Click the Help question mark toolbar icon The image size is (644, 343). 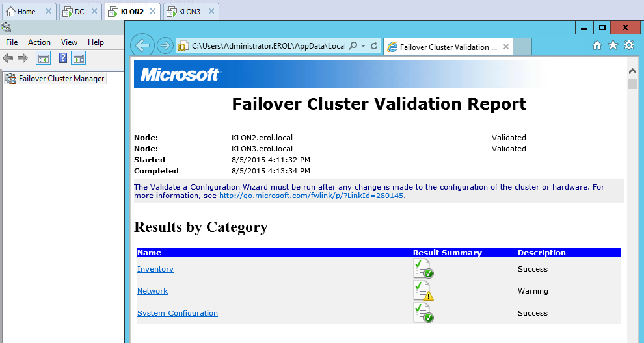click(62, 58)
